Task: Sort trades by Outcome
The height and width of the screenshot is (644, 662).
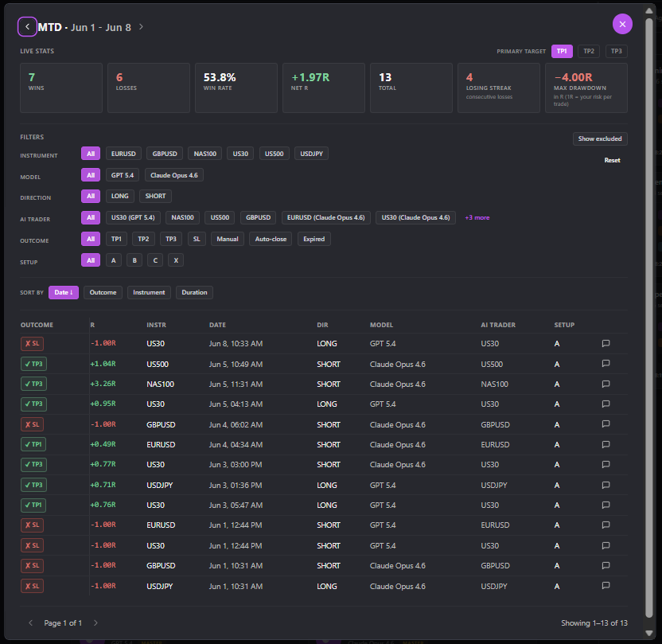Action: click(103, 292)
